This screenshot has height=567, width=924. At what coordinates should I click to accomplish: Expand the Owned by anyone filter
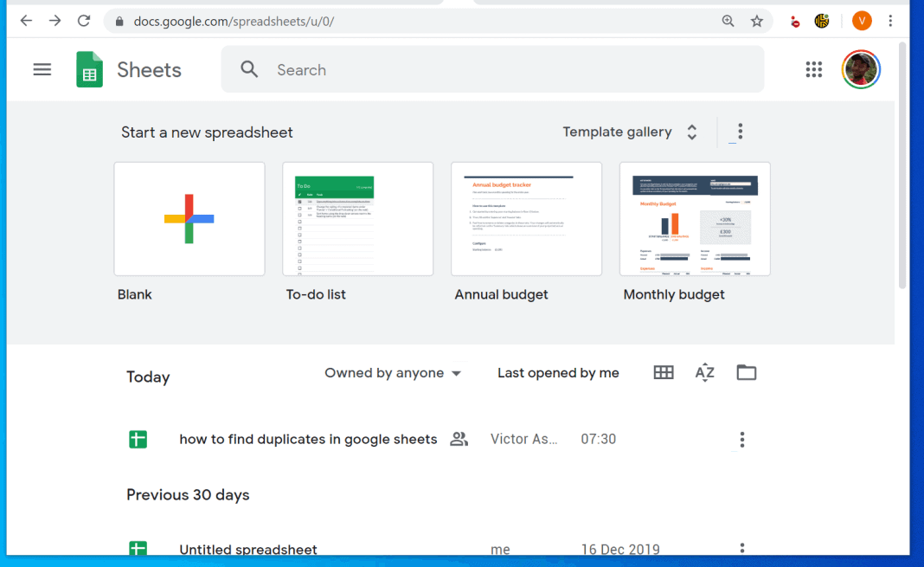pos(392,372)
